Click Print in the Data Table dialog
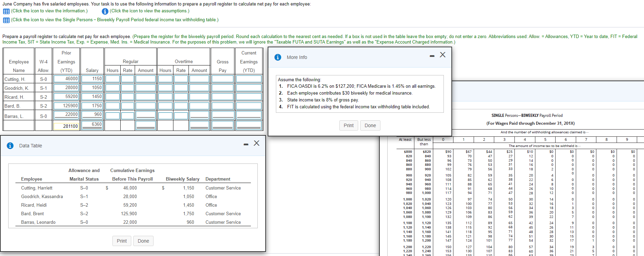 [x=122, y=241]
